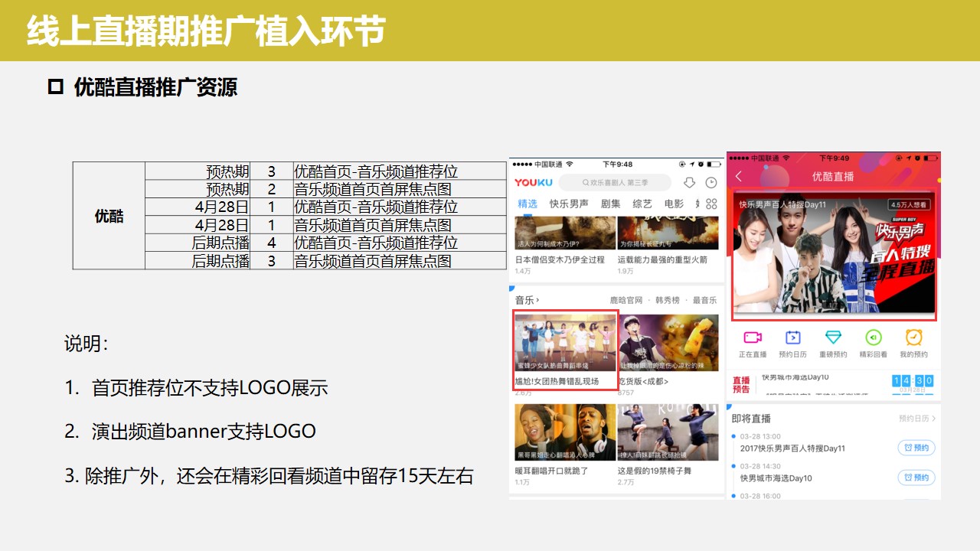Open the 快乐男声百人特搜Day11 live banner
Screen dimensions: 980x551
coord(835,256)
